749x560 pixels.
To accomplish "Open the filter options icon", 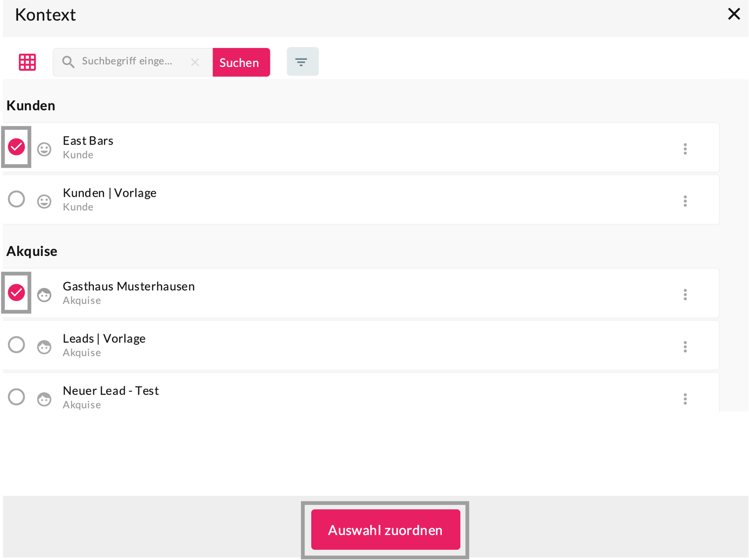I will click(302, 62).
